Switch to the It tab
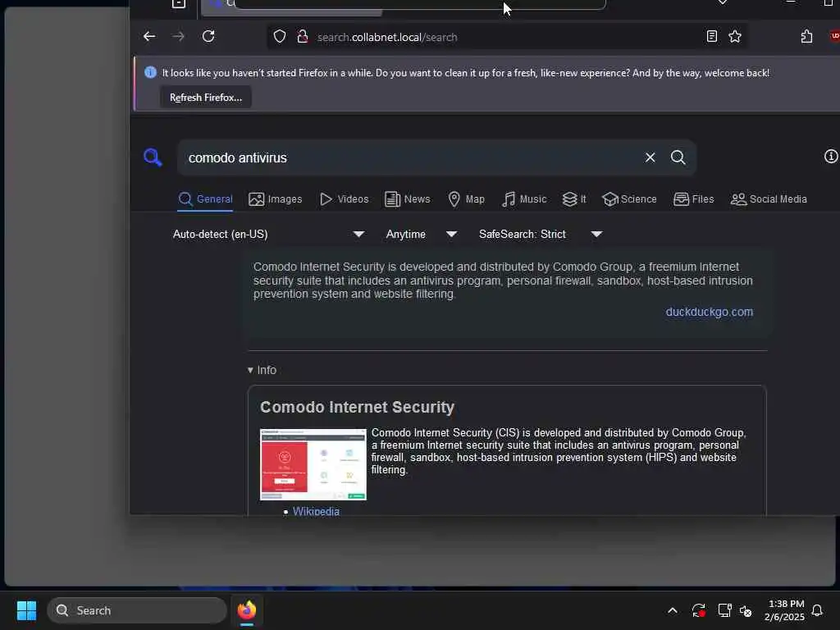840x630 pixels. [x=574, y=199]
